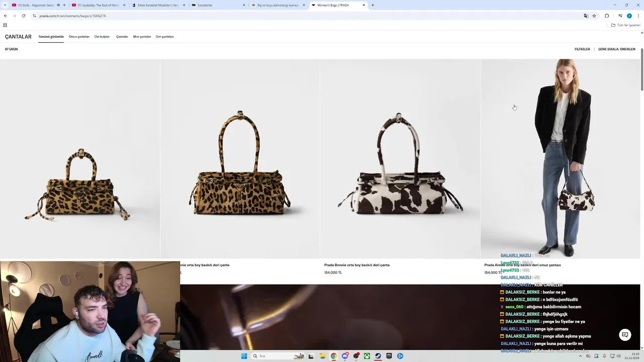This screenshot has height=362, width=644.
Task: Select the Sırt çantaları category
Action: [165, 37]
